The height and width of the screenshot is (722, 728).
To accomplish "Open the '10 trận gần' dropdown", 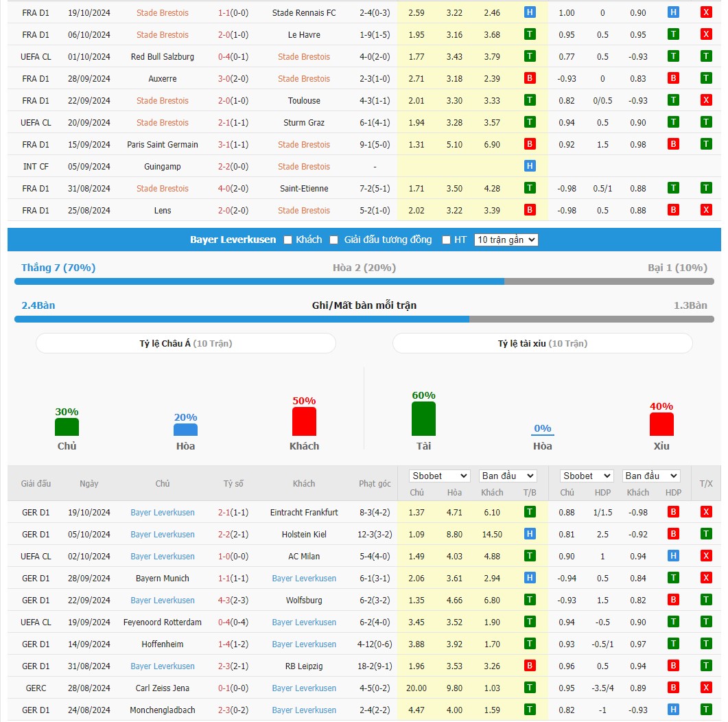I will point(506,240).
